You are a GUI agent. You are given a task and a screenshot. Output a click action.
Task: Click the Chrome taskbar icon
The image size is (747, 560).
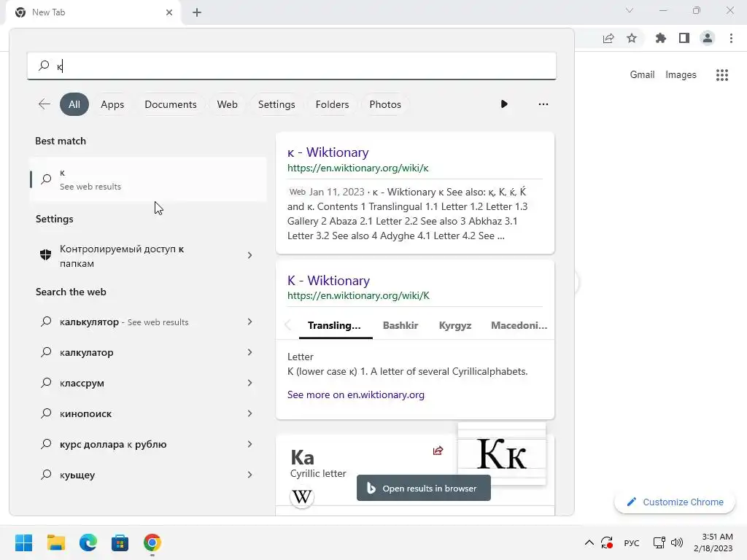[152, 542]
